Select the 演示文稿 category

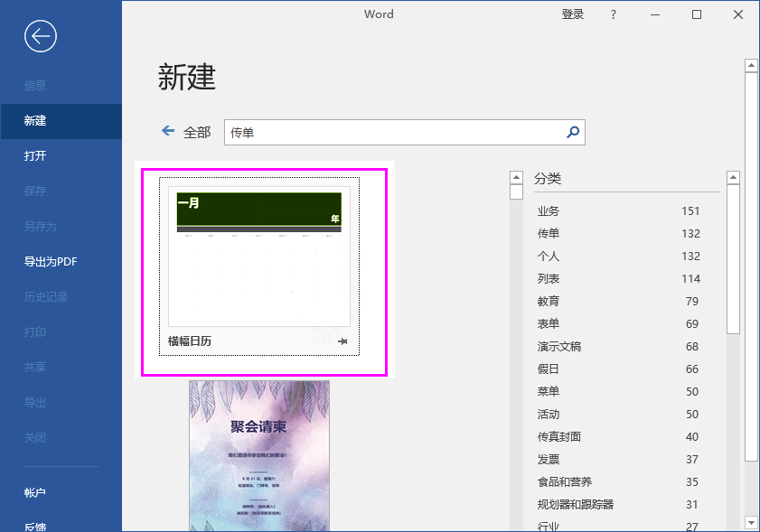[x=558, y=346]
